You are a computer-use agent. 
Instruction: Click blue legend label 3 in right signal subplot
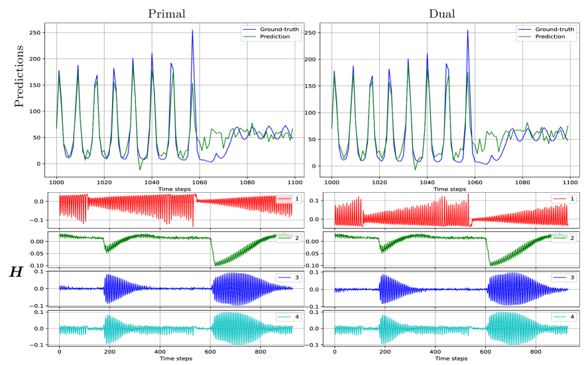(573, 278)
